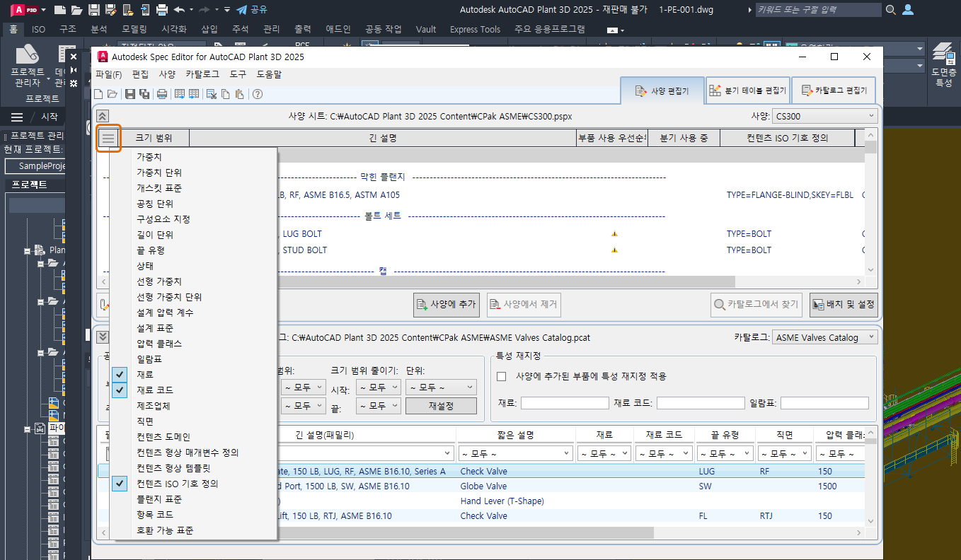The width and height of the screenshot is (961, 560).
Task: Open the 단위 filter dropdown
Action: (441, 387)
